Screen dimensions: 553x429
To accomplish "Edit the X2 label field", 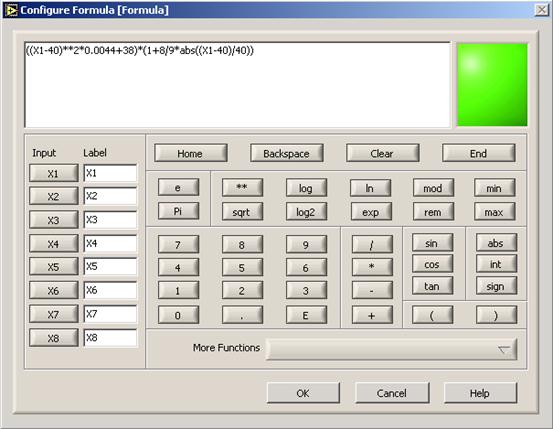I will pos(110,196).
